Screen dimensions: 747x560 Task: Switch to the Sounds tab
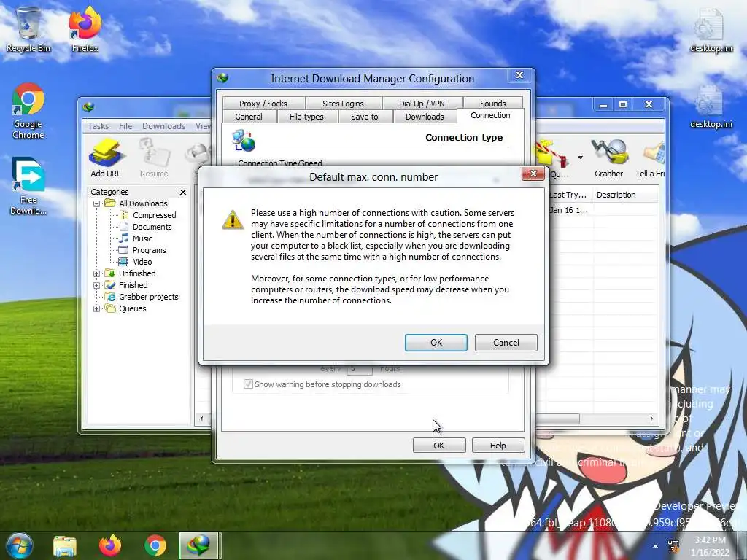492,104
